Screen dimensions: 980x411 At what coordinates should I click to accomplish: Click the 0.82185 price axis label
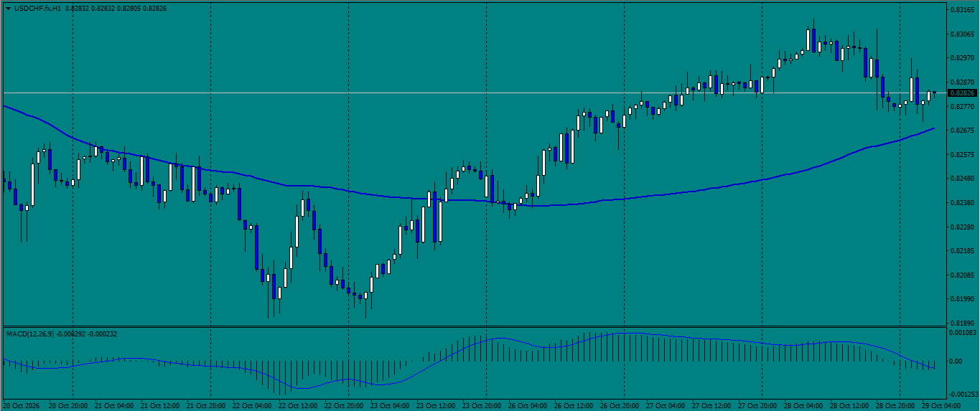(962, 251)
